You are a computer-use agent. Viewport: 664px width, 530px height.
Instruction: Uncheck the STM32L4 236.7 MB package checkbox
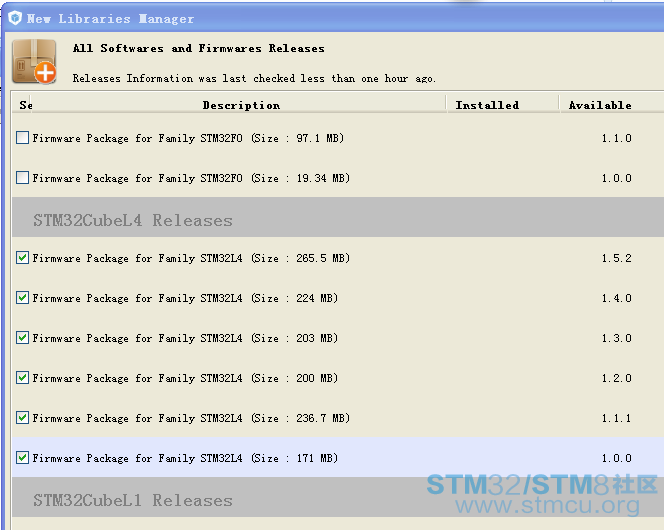22,417
